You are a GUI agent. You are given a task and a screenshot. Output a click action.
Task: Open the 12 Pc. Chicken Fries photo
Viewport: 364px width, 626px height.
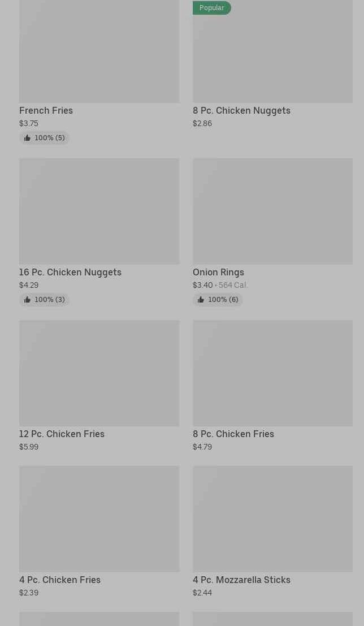tap(99, 373)
